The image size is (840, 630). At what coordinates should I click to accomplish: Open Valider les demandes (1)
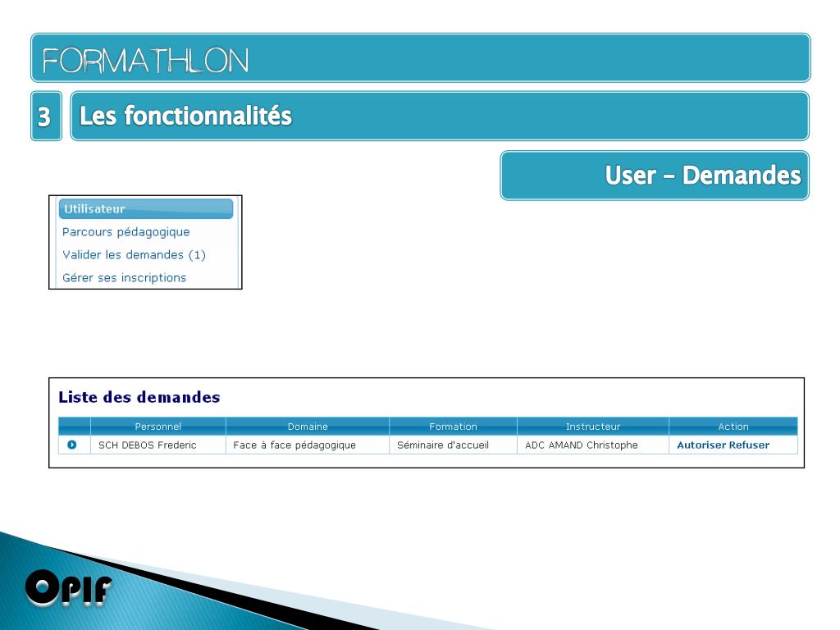coord(134,255)
